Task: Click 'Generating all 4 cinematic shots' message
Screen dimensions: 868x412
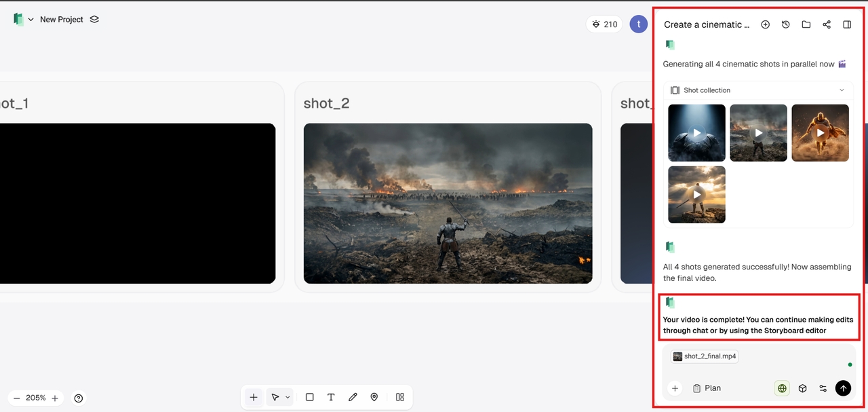Action: coord(755,64)
